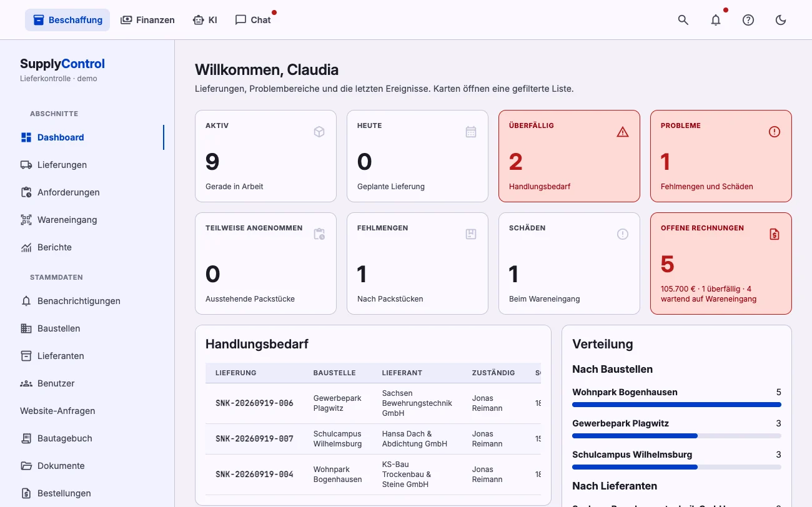Click the Gewerbepark Plagwitz distribution bar
Viewport: 812px width, 507px height.
click(676, 436)
